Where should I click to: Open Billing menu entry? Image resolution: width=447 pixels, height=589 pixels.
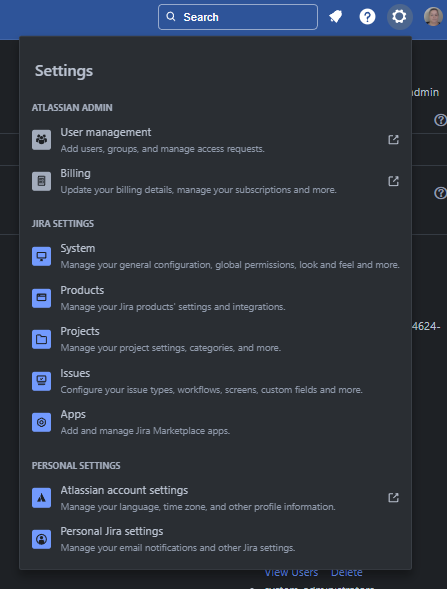215,181
